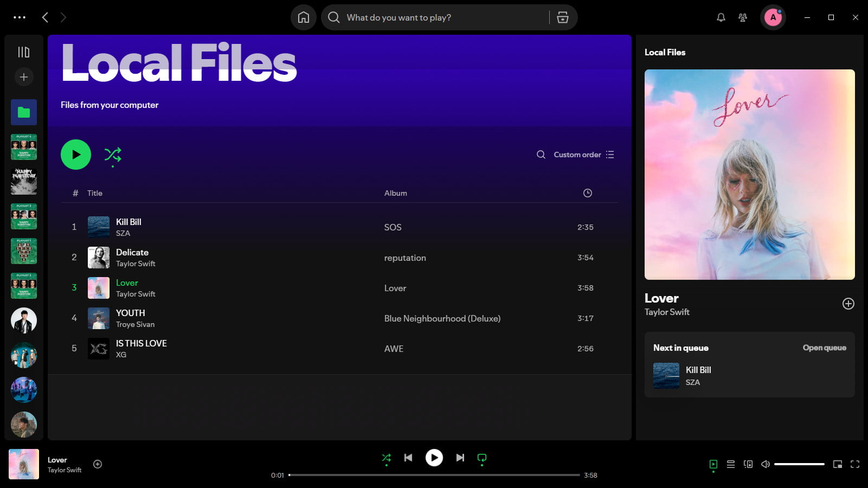This screenshot has width=868, height=488.
Task: Select the Delicate track title
Action: pyautogui.click(x=132, y=252)
